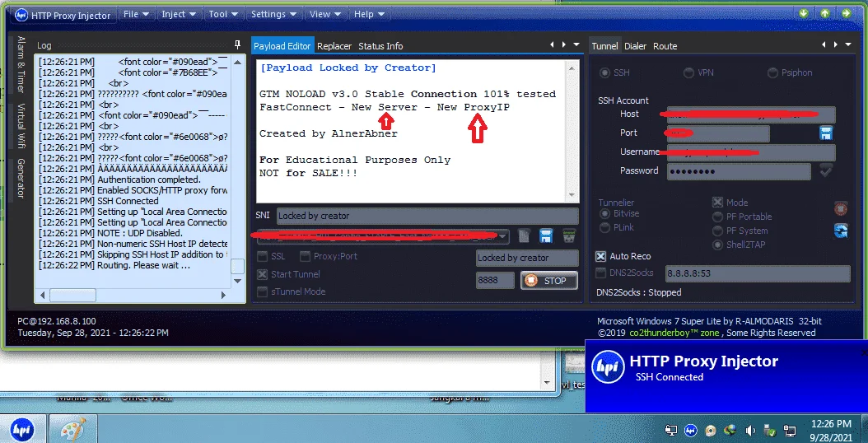This screenshot has width=868, height=443.
Task: Open the Alarm & Timer side tab
Action: pyautogui.click(x=21, y=64)
